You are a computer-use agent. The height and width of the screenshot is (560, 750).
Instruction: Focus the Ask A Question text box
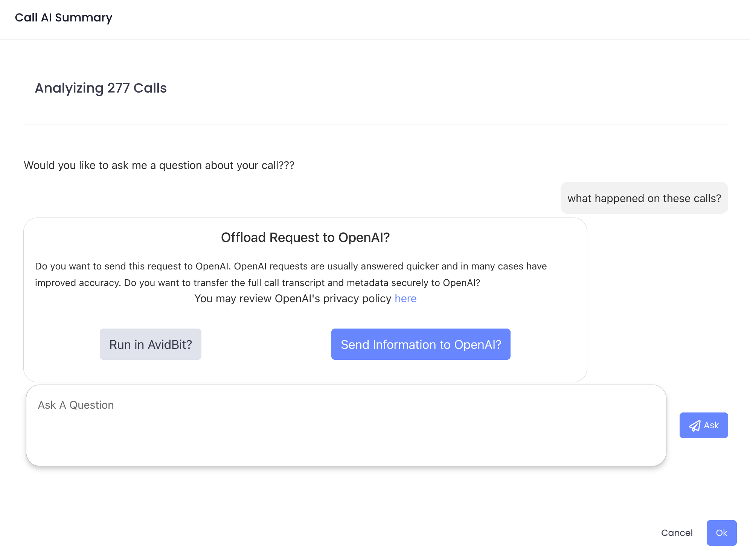(346, 425)
